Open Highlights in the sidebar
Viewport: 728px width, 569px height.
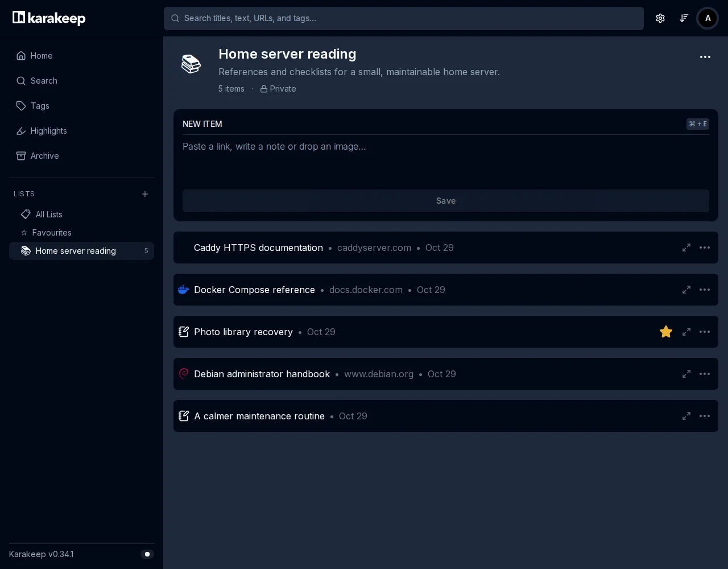(81, 131)
